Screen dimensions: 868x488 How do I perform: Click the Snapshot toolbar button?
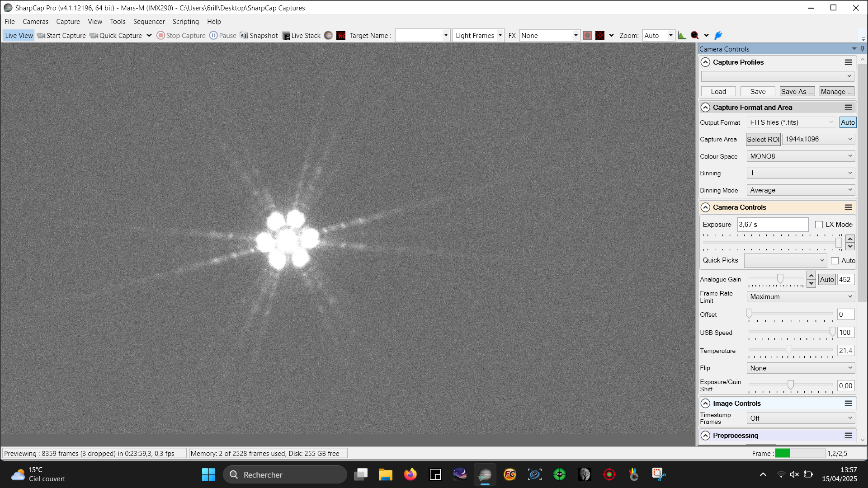point(259,36)
